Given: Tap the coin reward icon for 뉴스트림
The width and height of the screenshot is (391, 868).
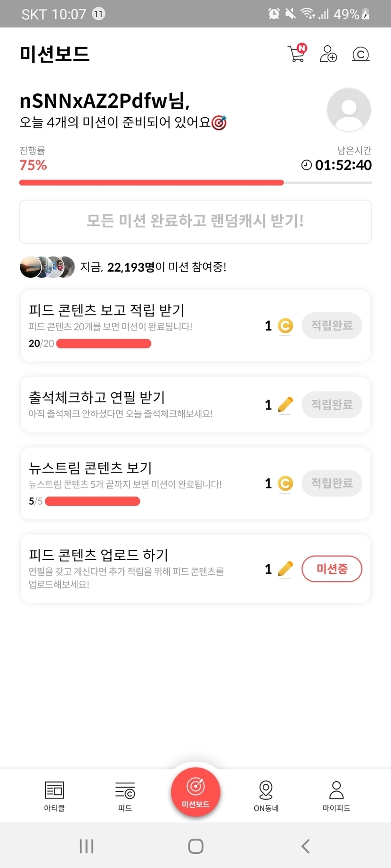Looking at the screenshot, I should (x=285, y=483).
